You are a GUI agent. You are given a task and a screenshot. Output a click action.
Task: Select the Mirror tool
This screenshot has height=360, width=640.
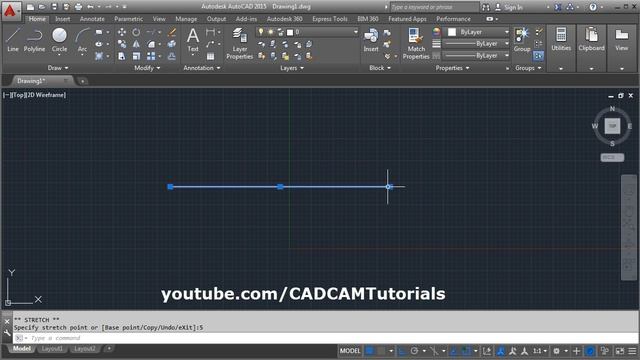(136, 44)
